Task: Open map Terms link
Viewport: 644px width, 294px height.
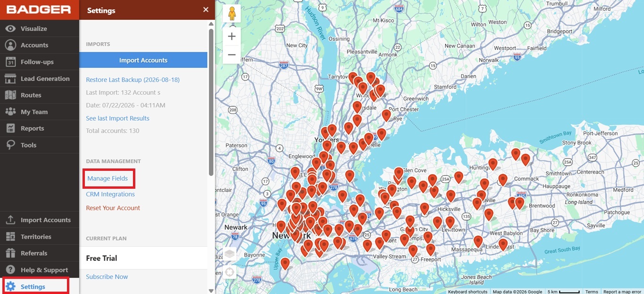Action: pyautogui.click(x=592, y=292)
